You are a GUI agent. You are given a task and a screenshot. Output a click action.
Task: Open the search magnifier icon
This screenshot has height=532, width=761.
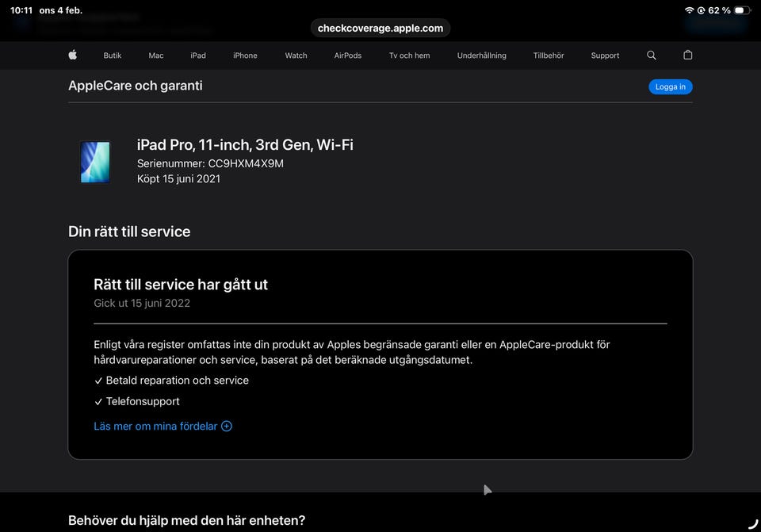click(652, 55)
